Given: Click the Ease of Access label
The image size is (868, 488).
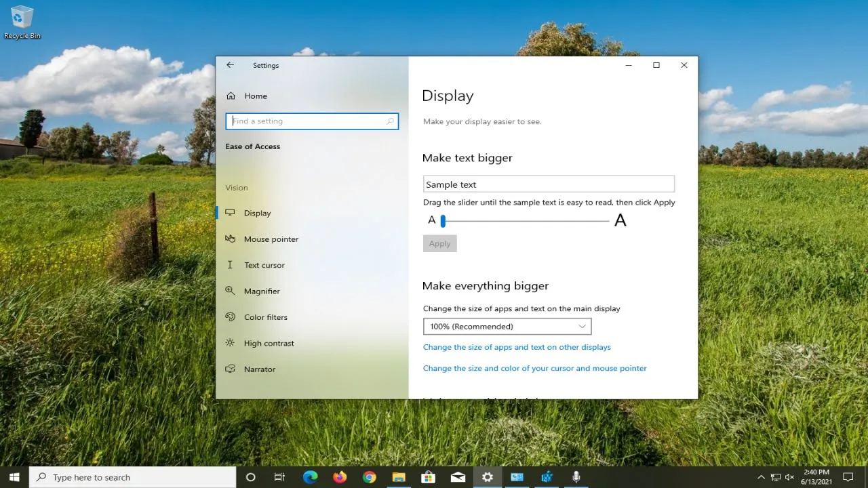Looking at the screenshot, I should (253, 146).
